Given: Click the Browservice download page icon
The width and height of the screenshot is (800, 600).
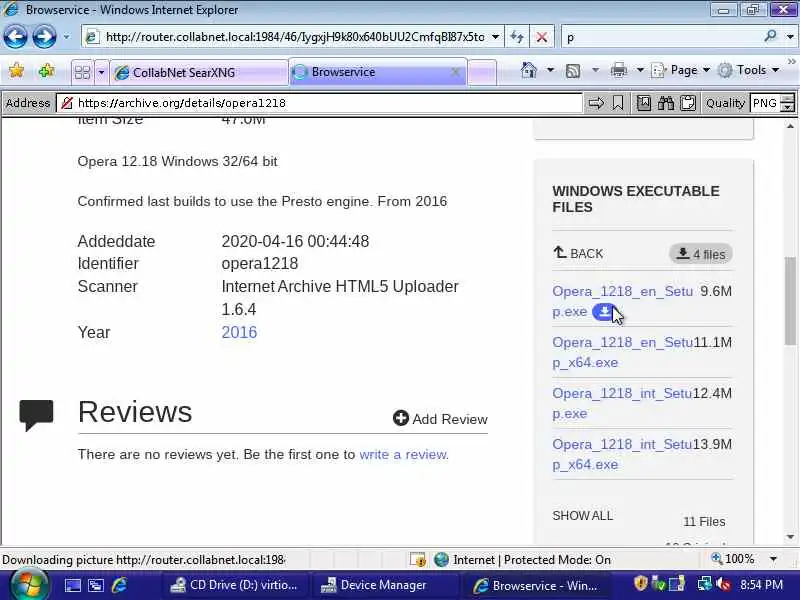Looking at the screenshot, I should point(644,103).
